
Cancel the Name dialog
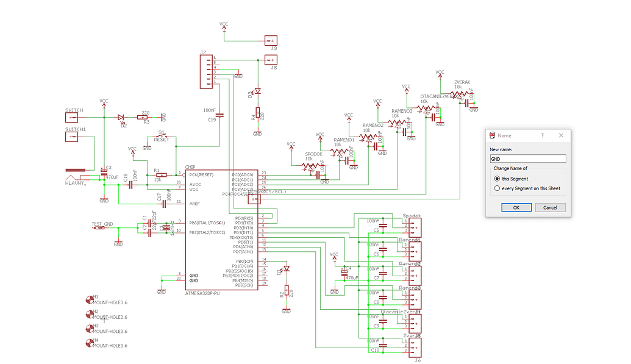tap(549, 207)
